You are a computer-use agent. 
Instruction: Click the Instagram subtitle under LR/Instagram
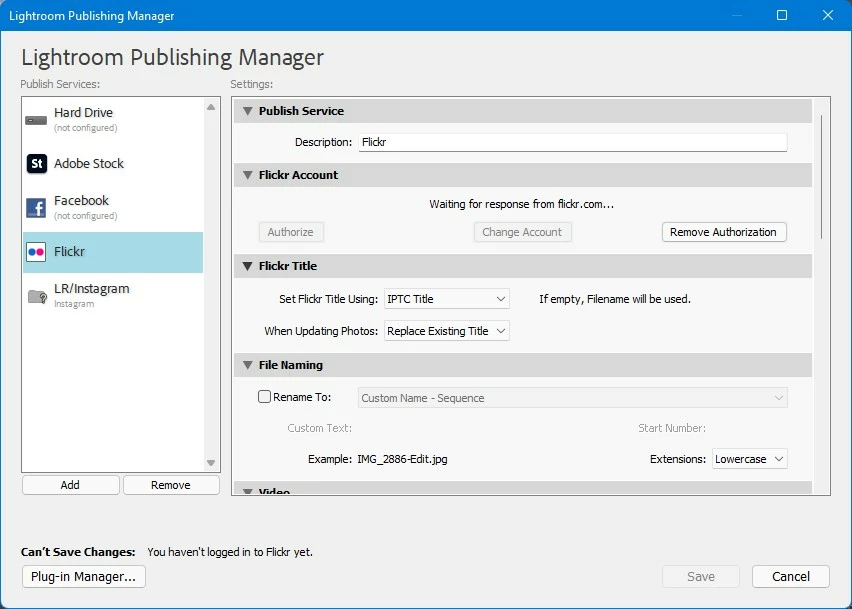(74, 304)
